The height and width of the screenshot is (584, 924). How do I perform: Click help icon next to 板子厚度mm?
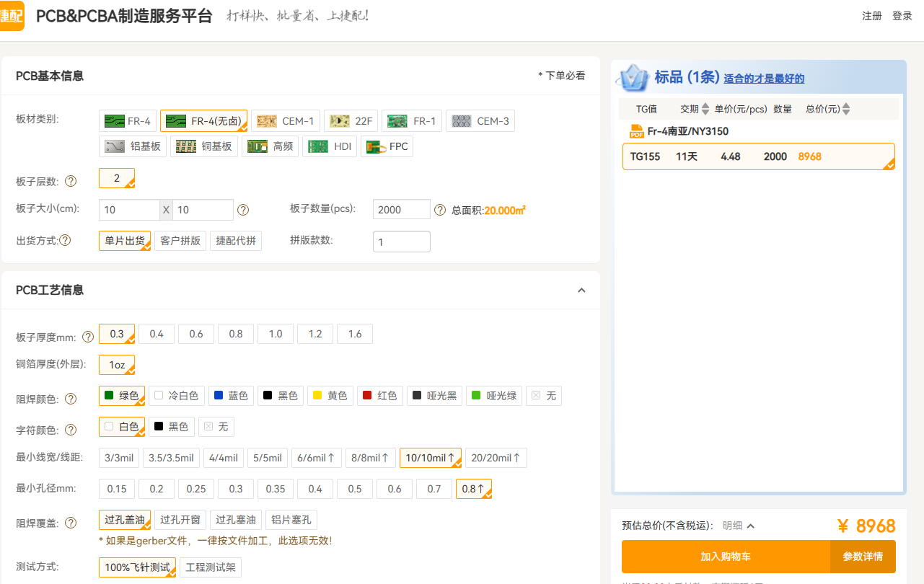(x=88, y=337)
